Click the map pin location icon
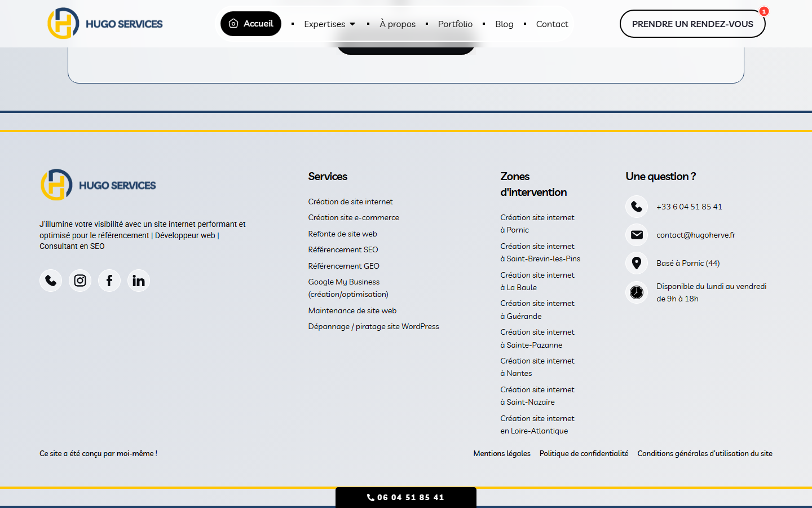Screen dimensions: 812x508 tap(637, 263)
